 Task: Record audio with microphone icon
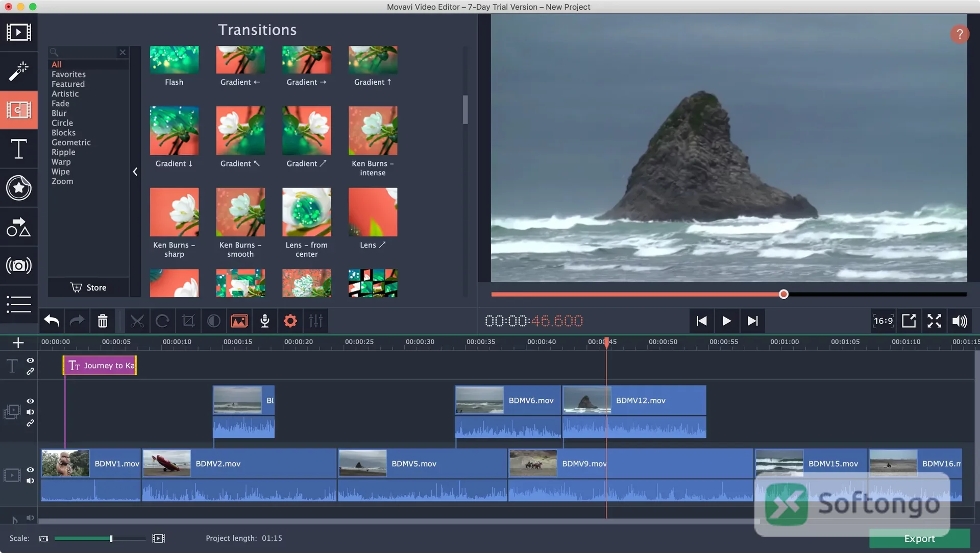[x=264, y=321]
